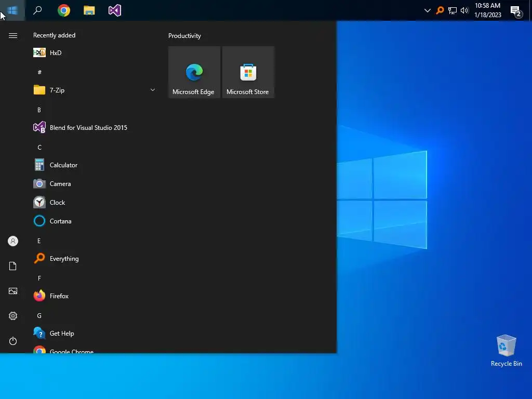Launch Google Chrome from the taskbar
Viewport: 532px width, 399px height.
coord(64,10)
